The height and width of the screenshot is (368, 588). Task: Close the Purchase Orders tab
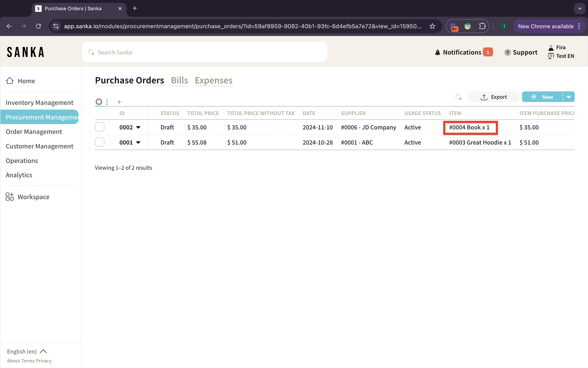point(120,9)
